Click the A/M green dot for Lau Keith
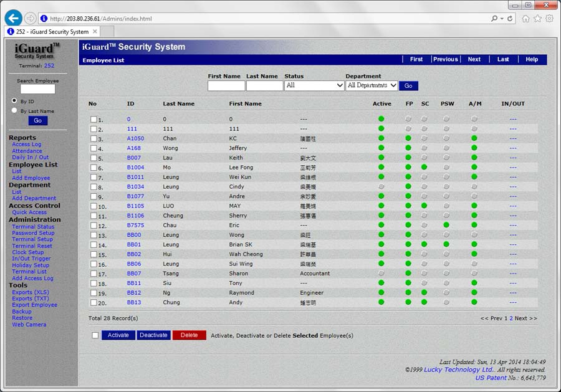Viewport: 561px width, 392px height. point(474,158)
